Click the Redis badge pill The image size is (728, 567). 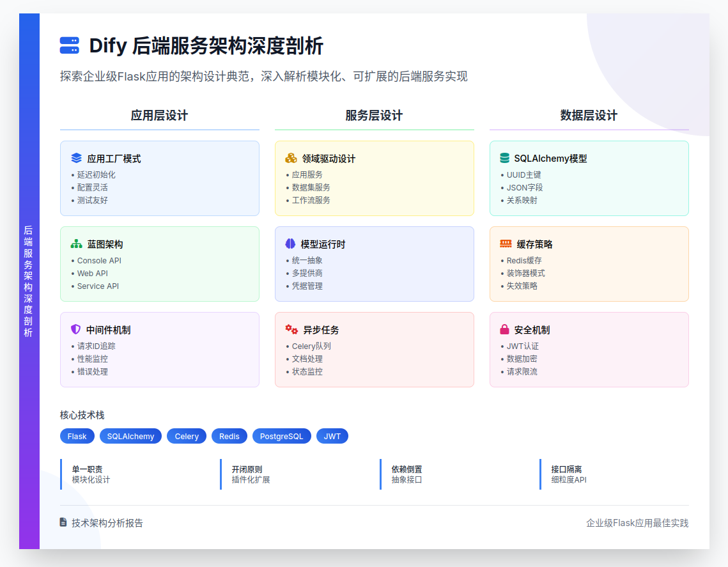click(x=229, y=436)
